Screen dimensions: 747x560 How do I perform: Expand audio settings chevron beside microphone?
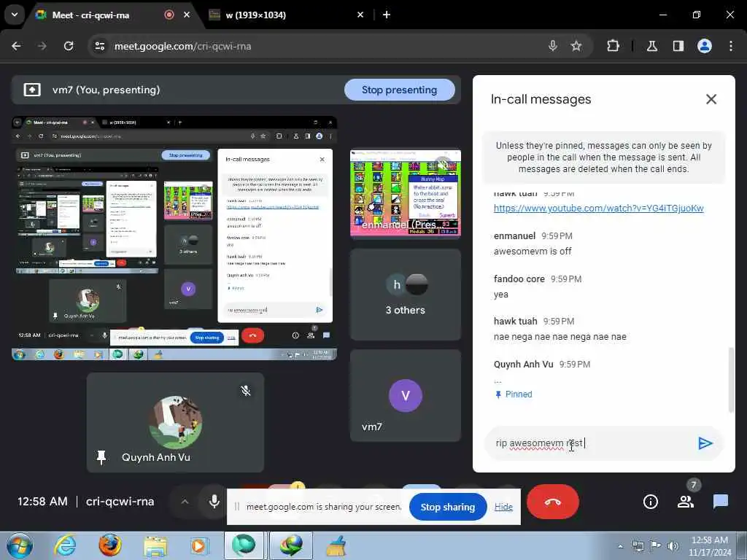pyautogui.click(x=185, y=502)
